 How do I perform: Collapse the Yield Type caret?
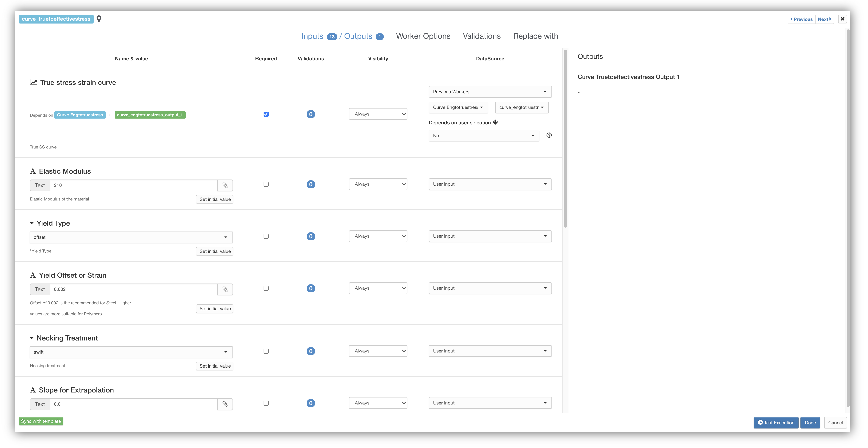[32, 223]
